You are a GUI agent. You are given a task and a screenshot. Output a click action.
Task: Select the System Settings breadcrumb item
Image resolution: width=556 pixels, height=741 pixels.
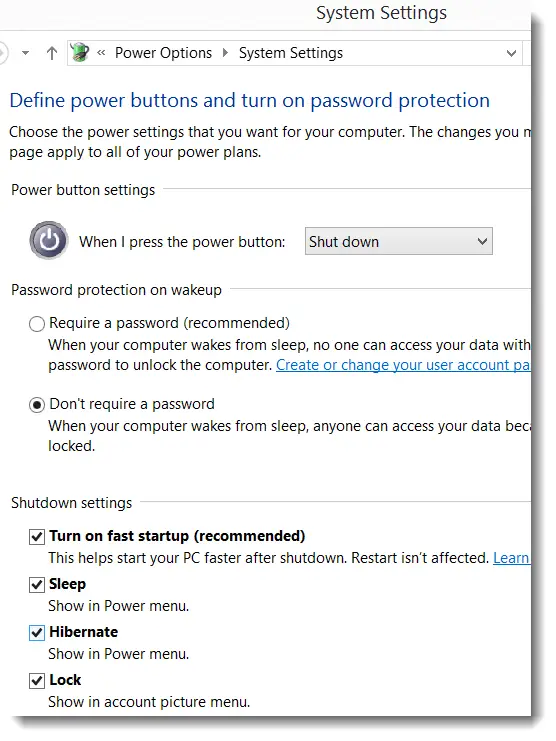pos(291,53)
